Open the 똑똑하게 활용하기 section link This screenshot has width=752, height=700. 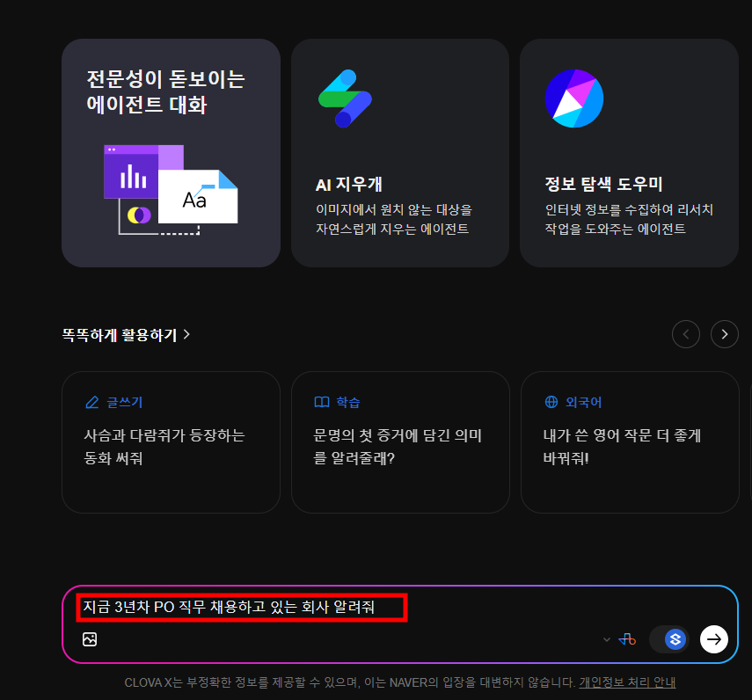(x=126, y=335)
